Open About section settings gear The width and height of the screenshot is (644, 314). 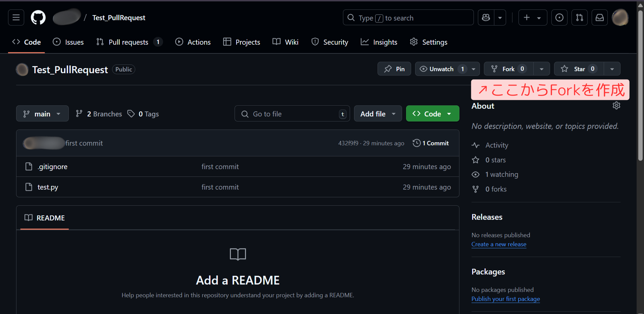point(616,106)
